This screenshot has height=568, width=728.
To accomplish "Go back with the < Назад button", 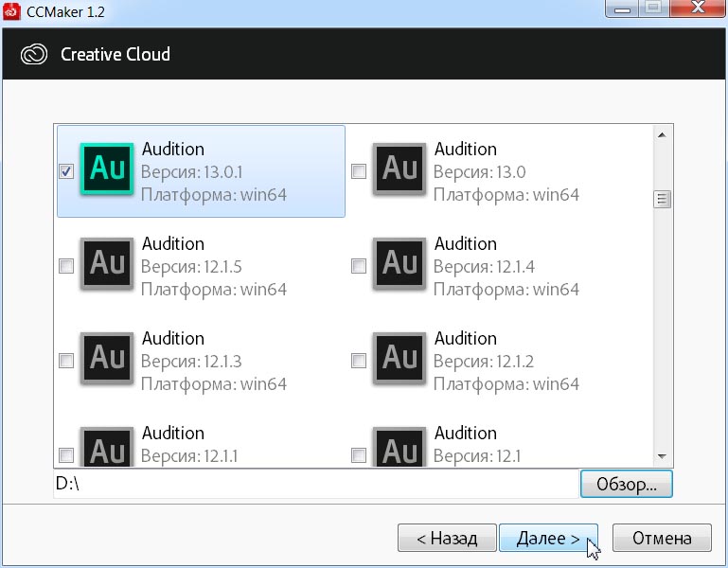I will pyautogui.click(x=447, y=538).
